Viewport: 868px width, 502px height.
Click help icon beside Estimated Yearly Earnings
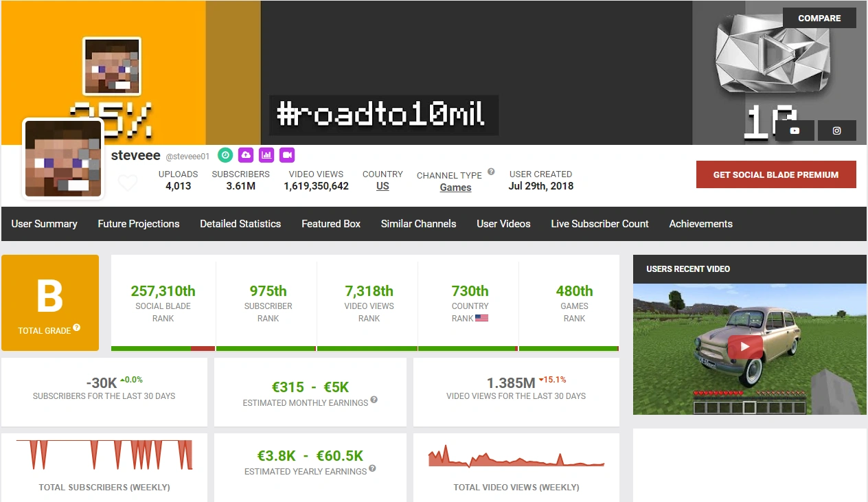(x=372, y=468)
